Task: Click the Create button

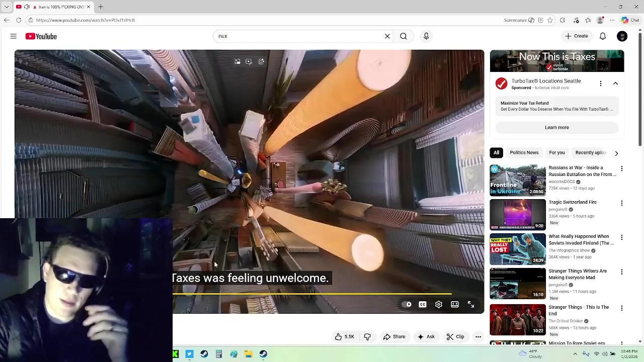Action: pos(577,36)
